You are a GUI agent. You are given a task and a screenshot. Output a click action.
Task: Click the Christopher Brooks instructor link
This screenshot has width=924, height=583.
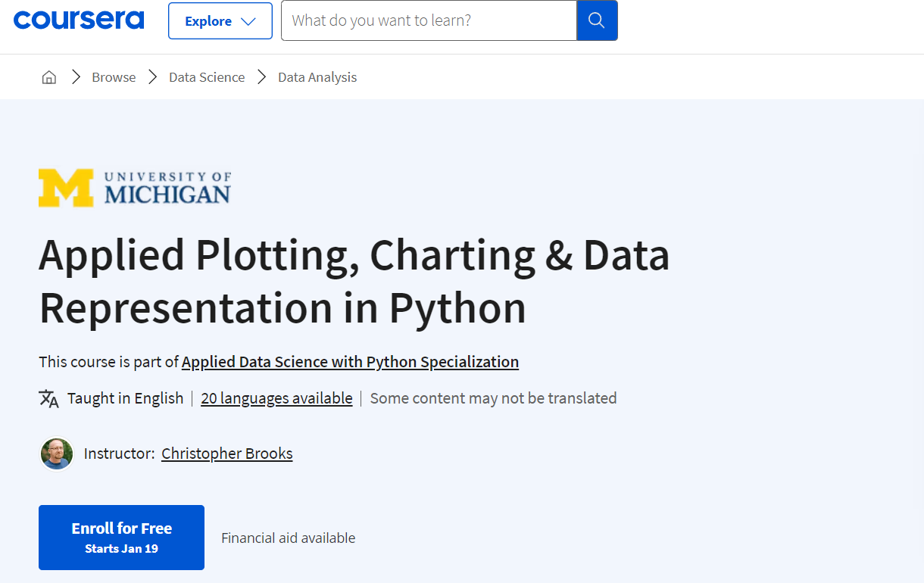pos(226,453)
